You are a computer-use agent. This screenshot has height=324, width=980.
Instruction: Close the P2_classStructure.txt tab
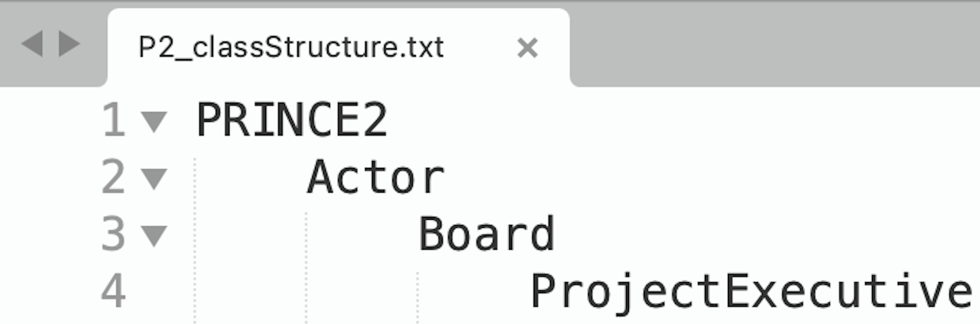tap(527, 48)
